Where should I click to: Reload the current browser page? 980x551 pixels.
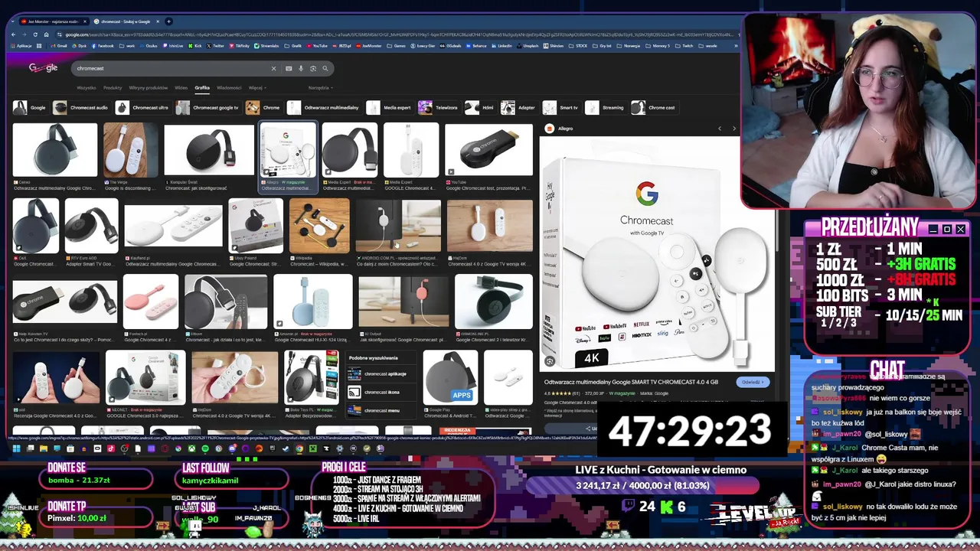click(x=37, y=34)
